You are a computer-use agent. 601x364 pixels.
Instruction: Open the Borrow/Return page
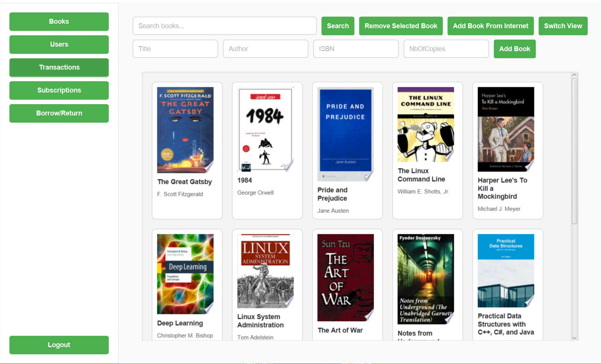(59, 113)
